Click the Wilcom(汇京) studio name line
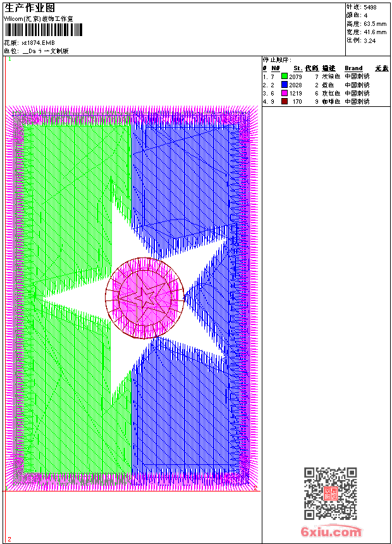The image size is (392, 544). [x=39, y=19]
